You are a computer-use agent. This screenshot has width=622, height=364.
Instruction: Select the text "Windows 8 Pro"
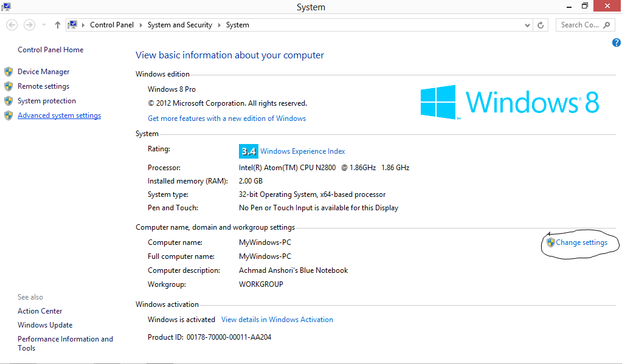pyautogui.click(x=171, y=89)
